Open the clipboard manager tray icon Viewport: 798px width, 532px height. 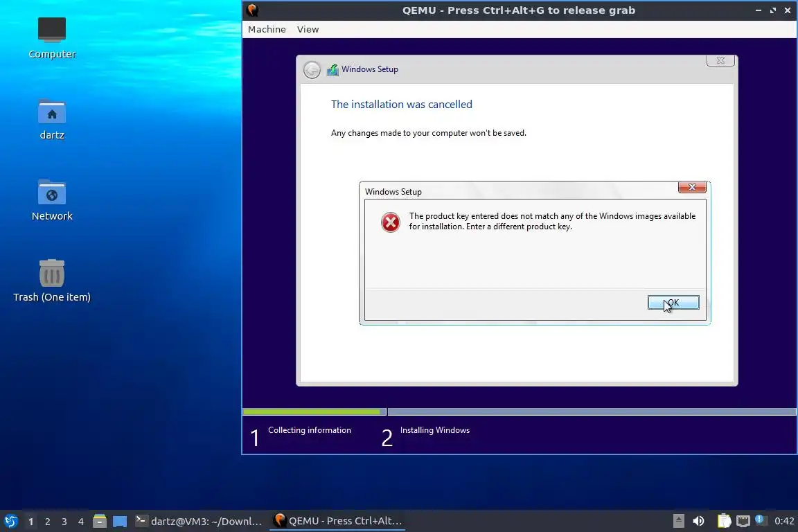point(724,521)
